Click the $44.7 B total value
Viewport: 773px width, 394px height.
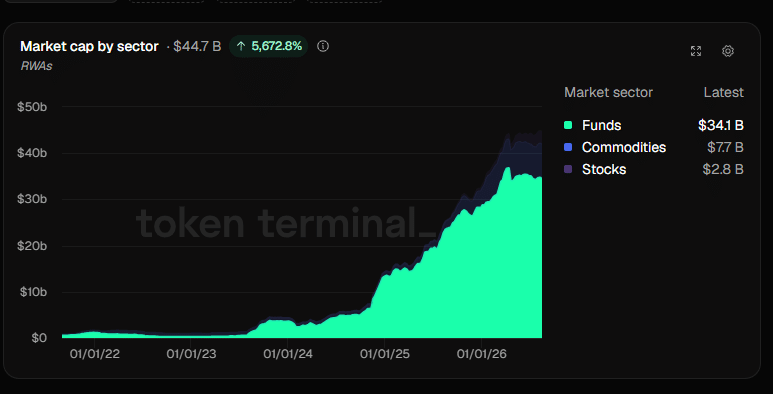[x=197, y=46]
